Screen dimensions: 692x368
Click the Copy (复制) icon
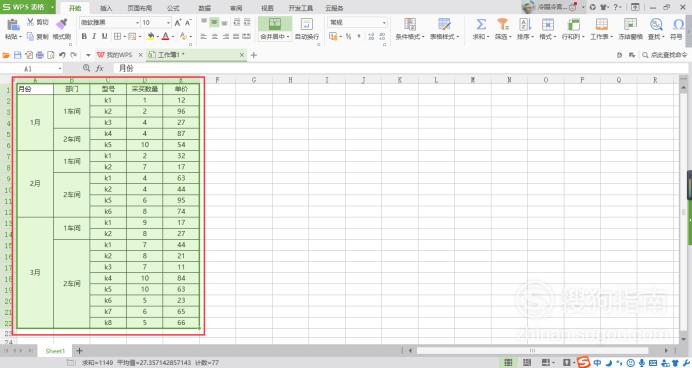30,37
